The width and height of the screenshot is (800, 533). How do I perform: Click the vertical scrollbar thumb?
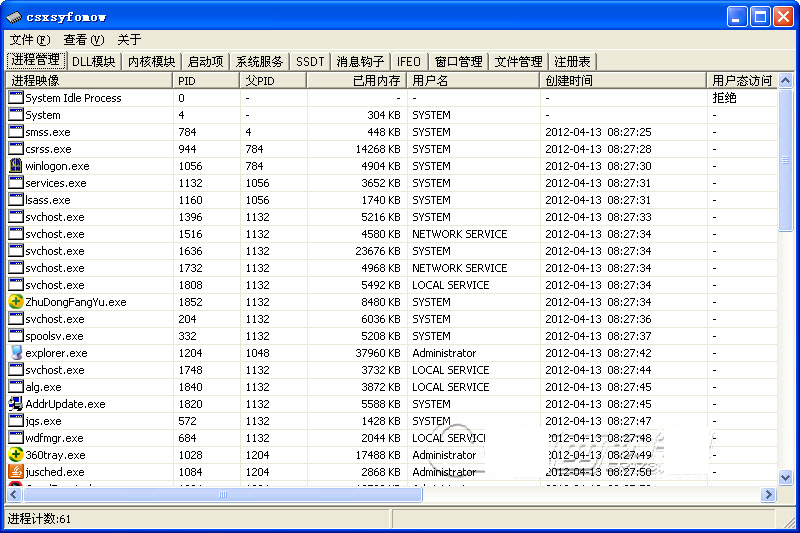pyautogui.click(x=786, y=160)
